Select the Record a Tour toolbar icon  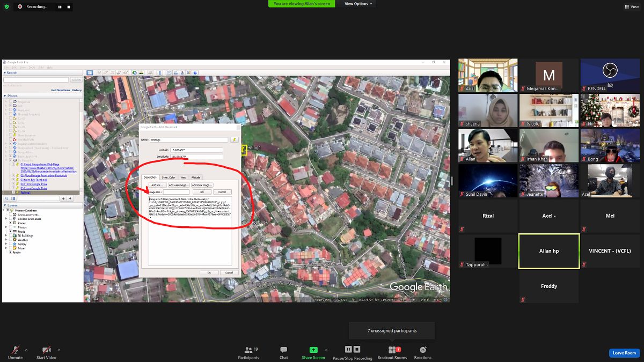tap(126, 72)
